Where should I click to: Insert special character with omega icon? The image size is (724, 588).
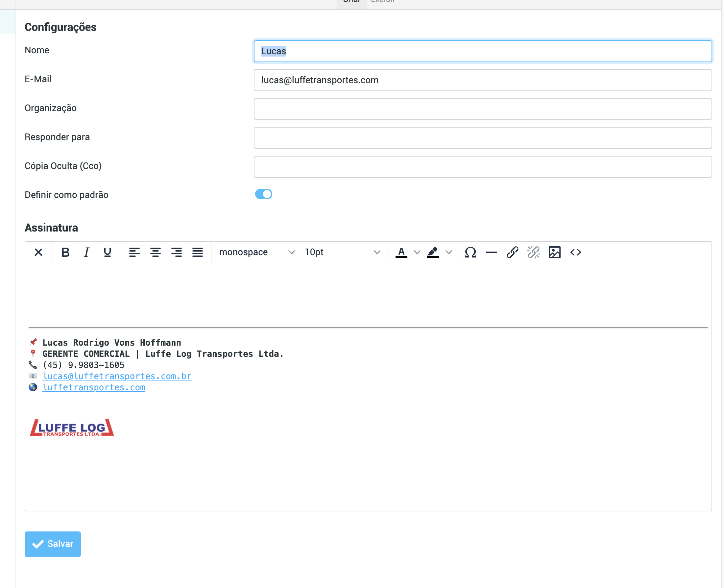[471, 252]
